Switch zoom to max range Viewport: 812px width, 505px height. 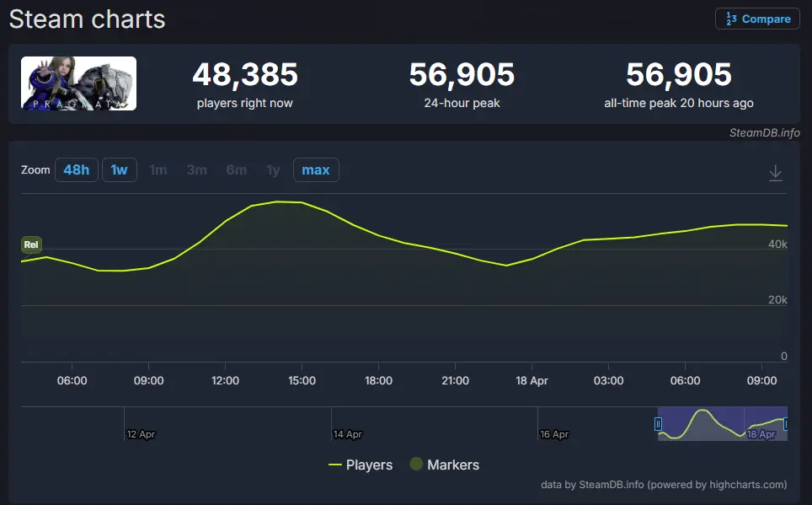pos(316,170)
